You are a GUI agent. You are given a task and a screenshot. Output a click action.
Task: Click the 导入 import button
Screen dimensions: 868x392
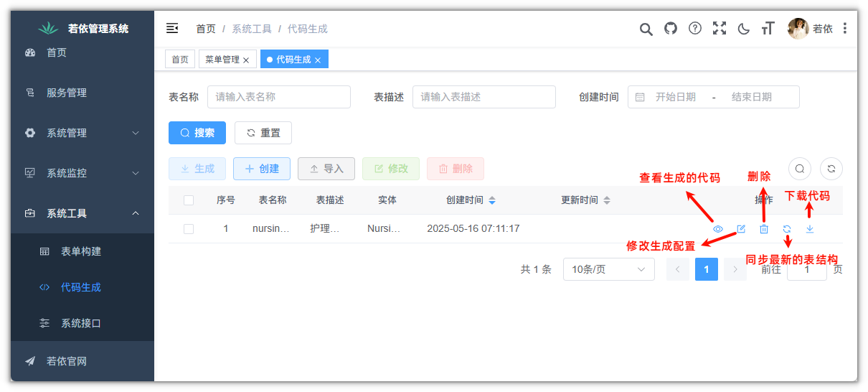pos(326,169)
